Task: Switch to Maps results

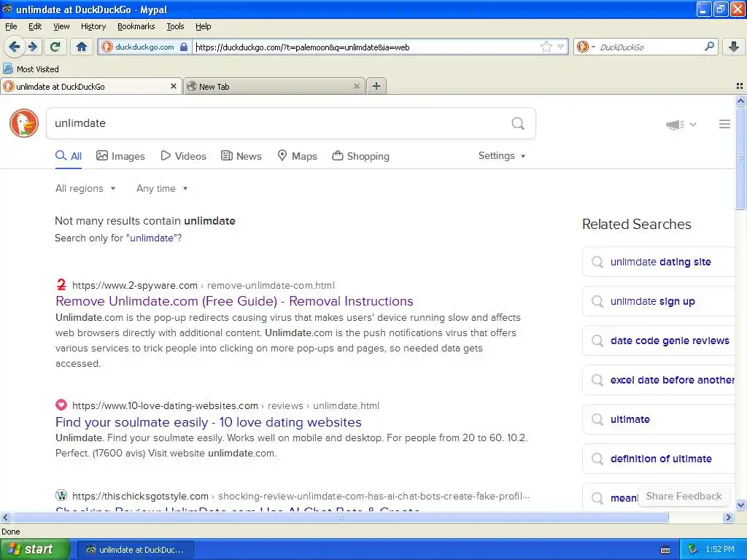Action: [x=298, y=156]
